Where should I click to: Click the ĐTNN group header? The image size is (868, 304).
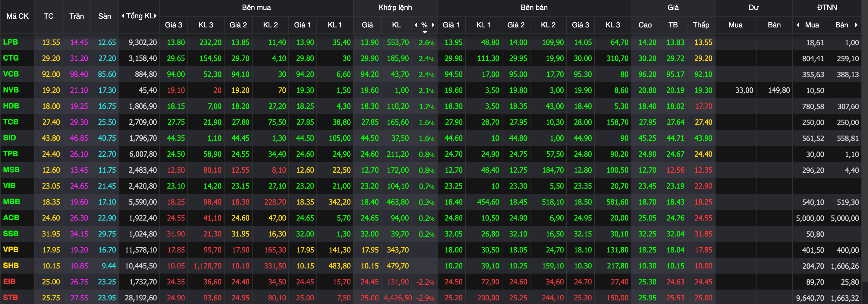tap(827, 8)
